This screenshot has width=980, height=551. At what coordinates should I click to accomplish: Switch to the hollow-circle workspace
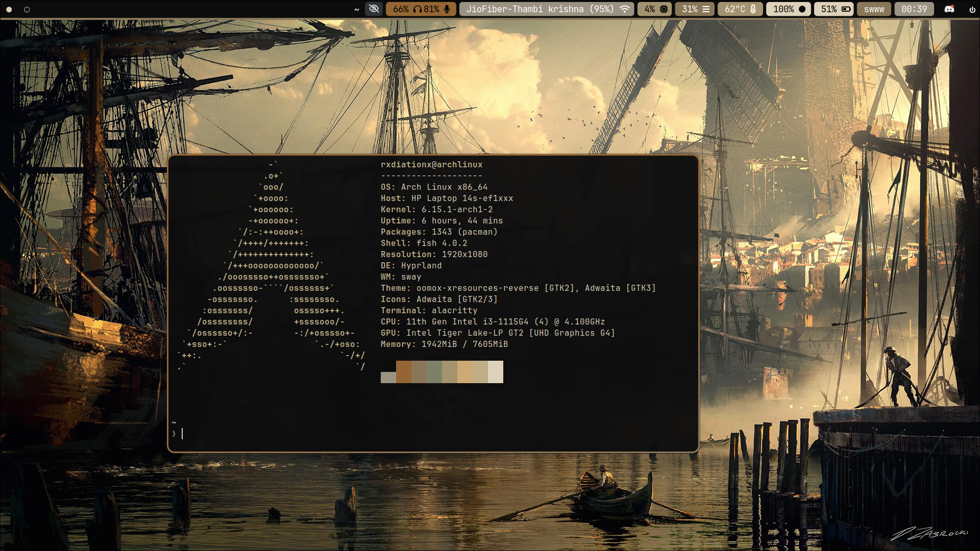tap(27, 9)
